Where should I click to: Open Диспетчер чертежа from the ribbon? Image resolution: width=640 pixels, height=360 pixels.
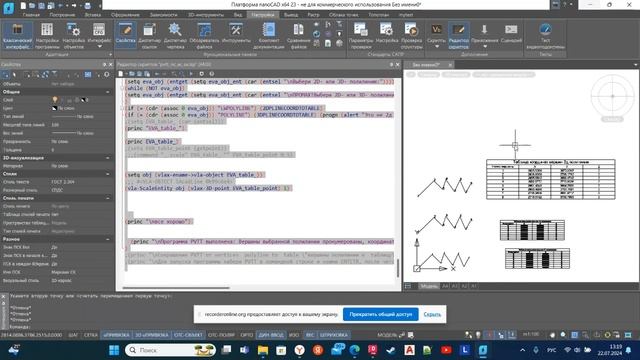coord(175,36)
